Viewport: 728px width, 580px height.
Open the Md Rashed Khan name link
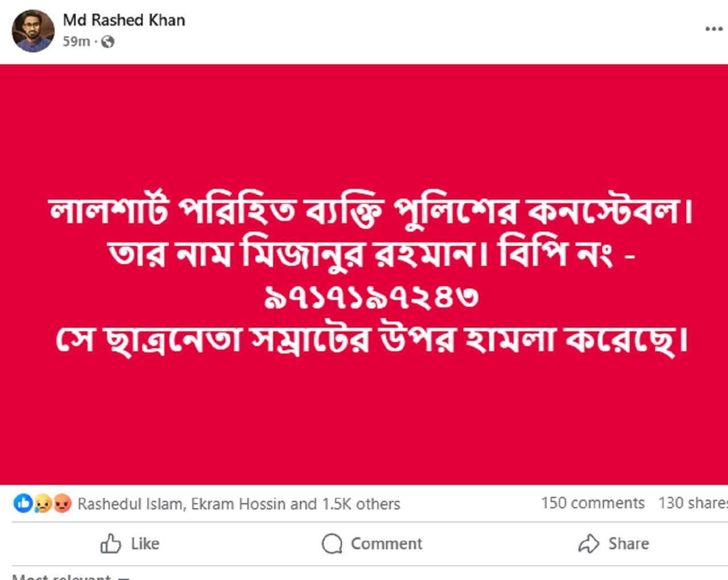pyautogui.click(x=124, y=20)
